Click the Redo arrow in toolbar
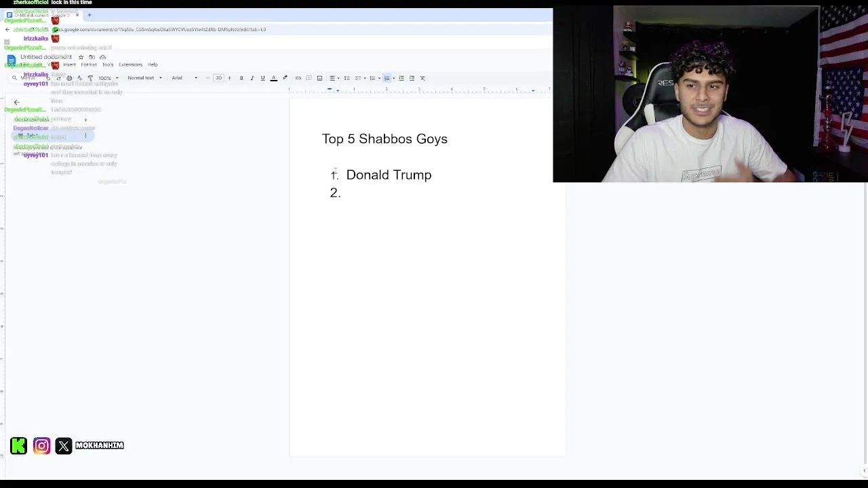Screen dimensions: 868x488 click(x=58, y=78)
